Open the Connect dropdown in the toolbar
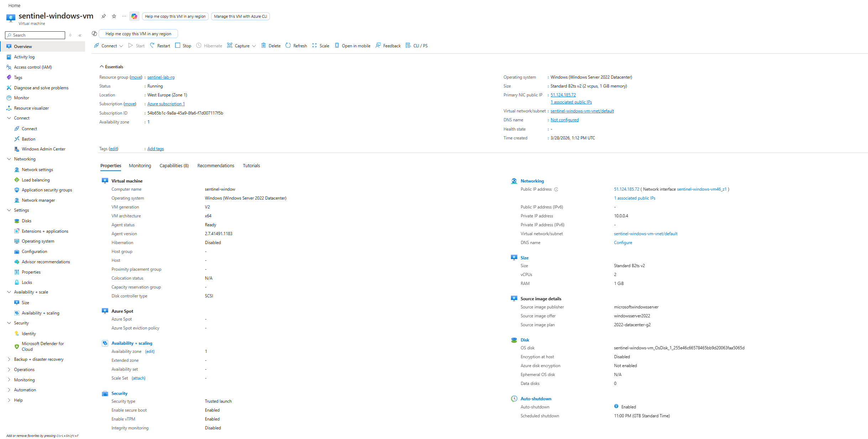The width and height of the screenshot is (868, 439). (109, 46)
